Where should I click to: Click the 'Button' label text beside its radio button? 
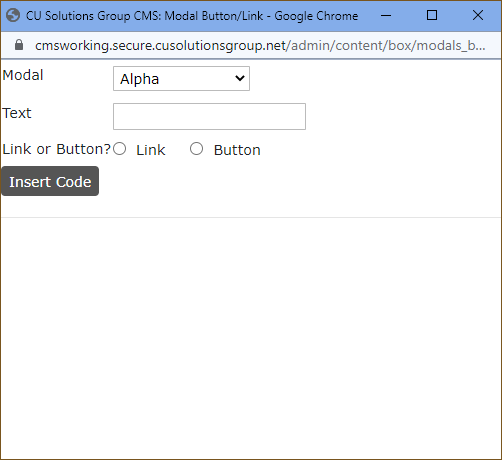pyautogui.click(x=237, y=150)
